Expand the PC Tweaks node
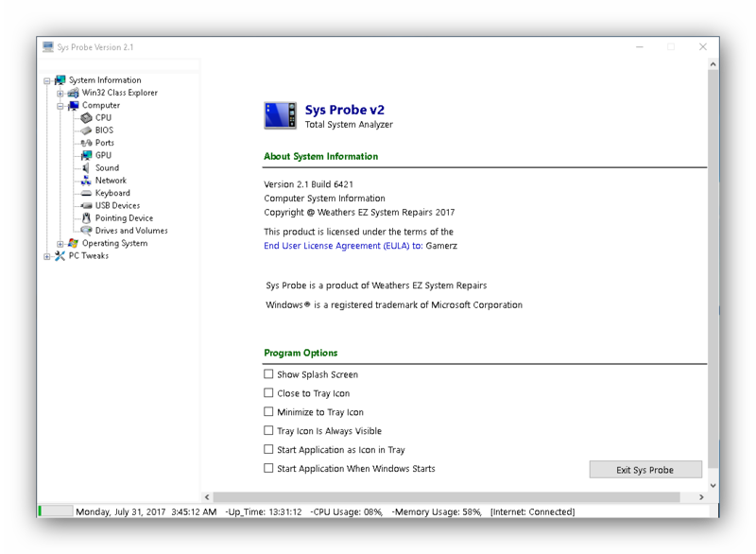756x554 pixels. (46, 256)
